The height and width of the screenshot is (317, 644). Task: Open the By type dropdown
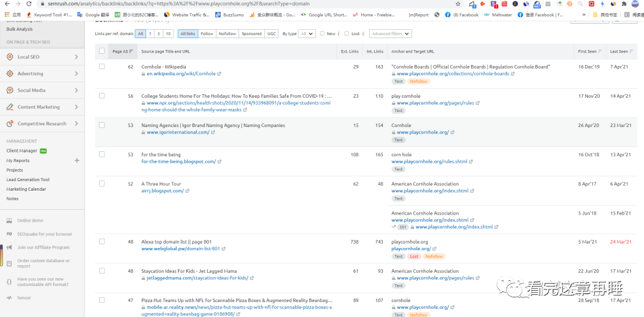[307, 34]
